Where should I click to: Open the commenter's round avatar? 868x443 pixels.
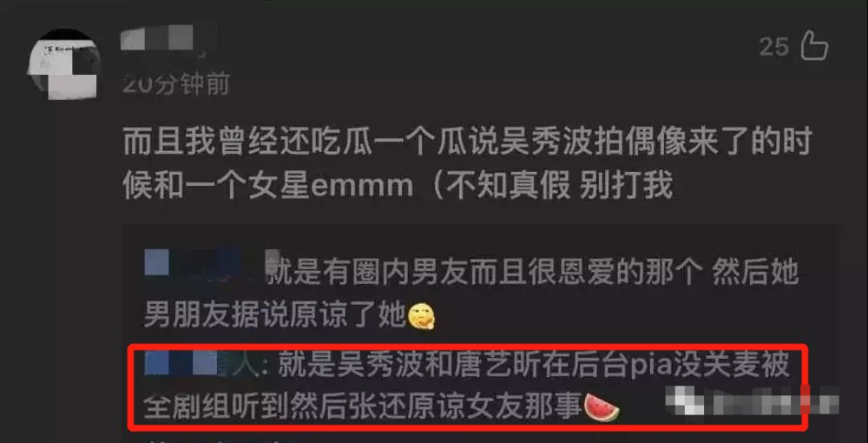[x=63, y=63]
